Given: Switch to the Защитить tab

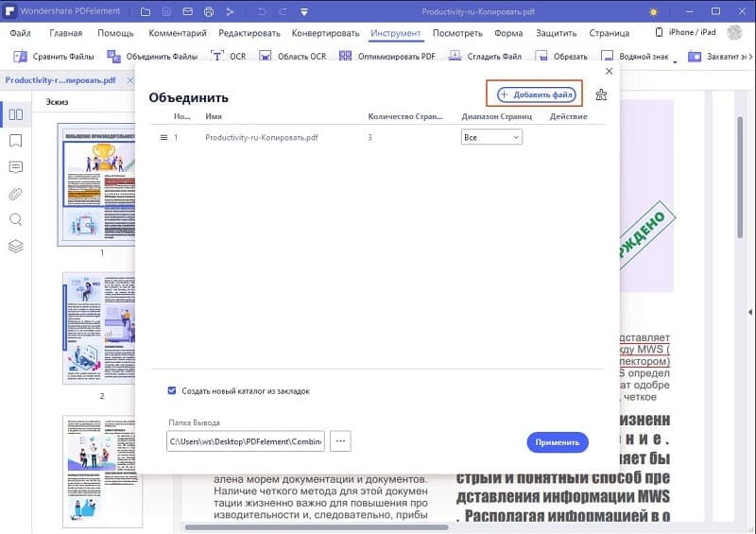Looking at the screenshot, I should pos(557,33).
